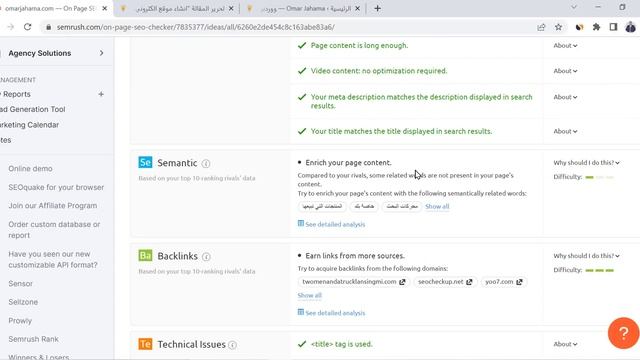Open See detailed analysis under Semantic
The width and height of the screenshot is (640, 360).
click(x=331, y=224)
